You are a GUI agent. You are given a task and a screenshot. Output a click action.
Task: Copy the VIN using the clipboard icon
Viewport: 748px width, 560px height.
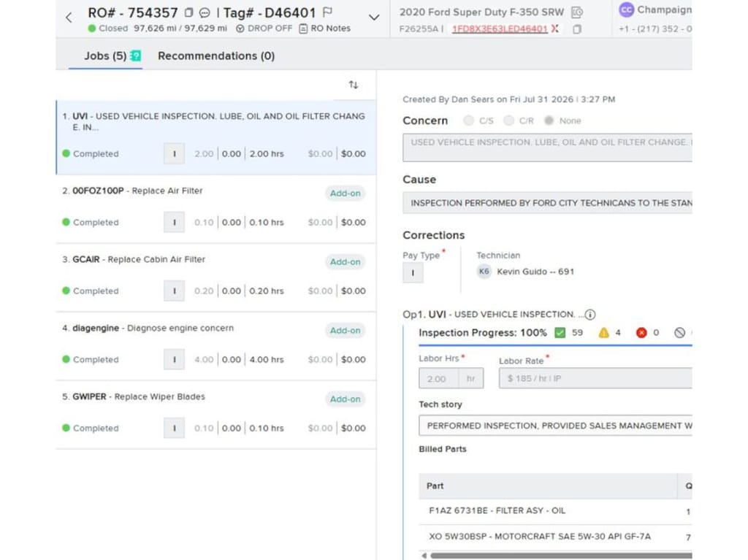tap(577, 29)
